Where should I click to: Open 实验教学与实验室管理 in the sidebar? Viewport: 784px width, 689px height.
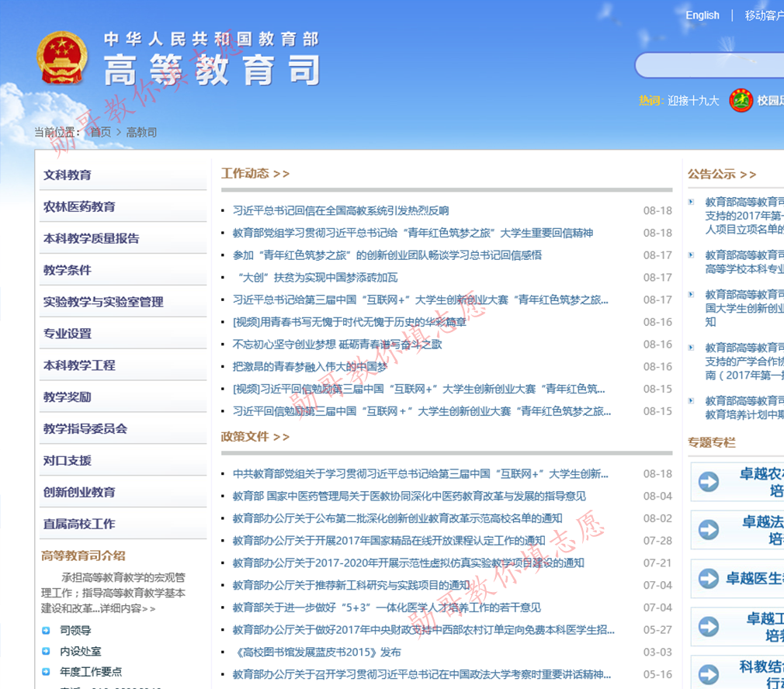pyautogui.click(x=103, y=302)
